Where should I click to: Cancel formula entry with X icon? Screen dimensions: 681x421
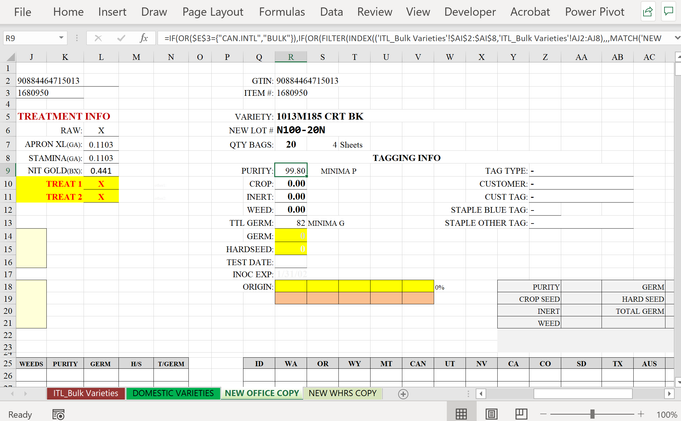click(x=98, y=38)
